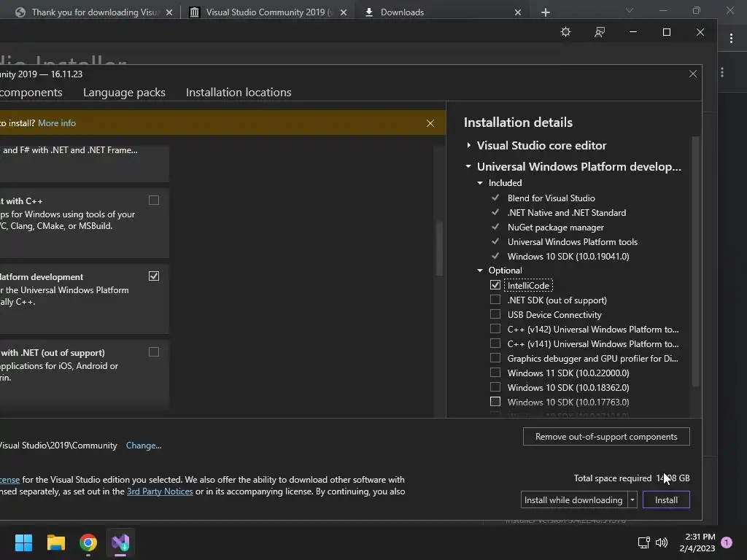Open Google Chrome from taskbar
747x560 pixels.
pos(88,542)
